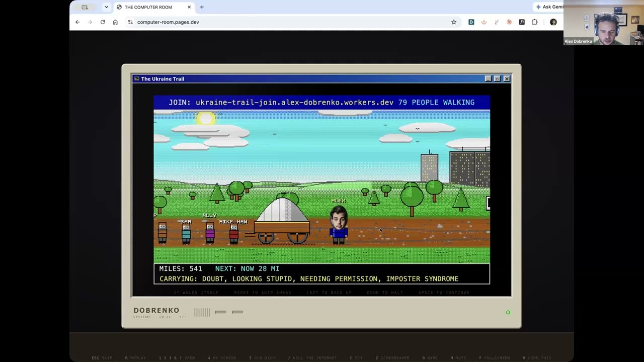The width and height of the screenshot is (644, 362).
Task: Toggle the 'F FULLSCREEN' shortcut
Action: (495, 358)
